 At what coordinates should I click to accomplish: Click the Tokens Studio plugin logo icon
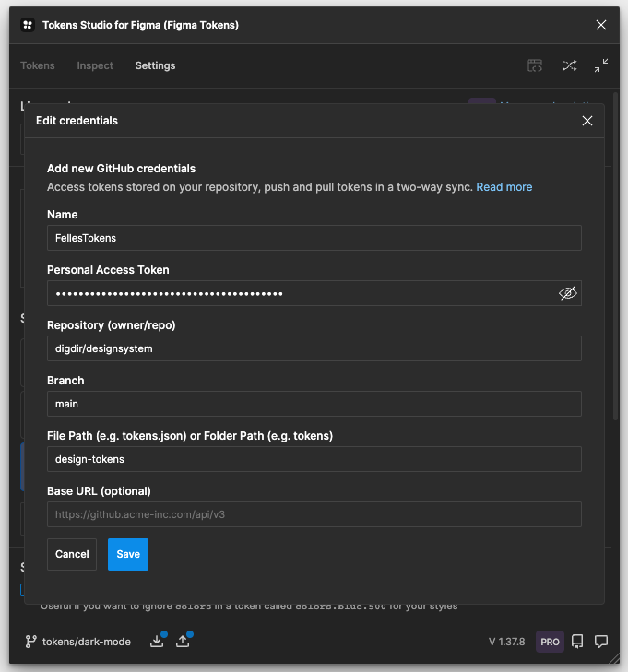[28, 25]
